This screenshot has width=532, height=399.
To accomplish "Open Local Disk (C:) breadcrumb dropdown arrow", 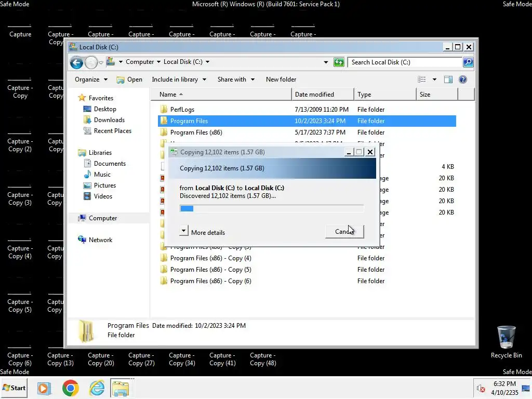I will (207, 62).
